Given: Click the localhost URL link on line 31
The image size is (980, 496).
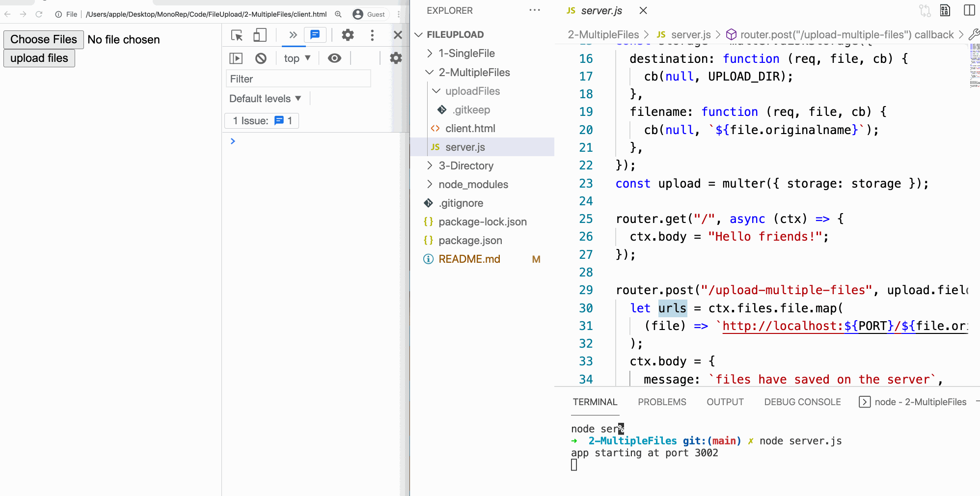Looking at the screenshot, I should tap(844, 326).
